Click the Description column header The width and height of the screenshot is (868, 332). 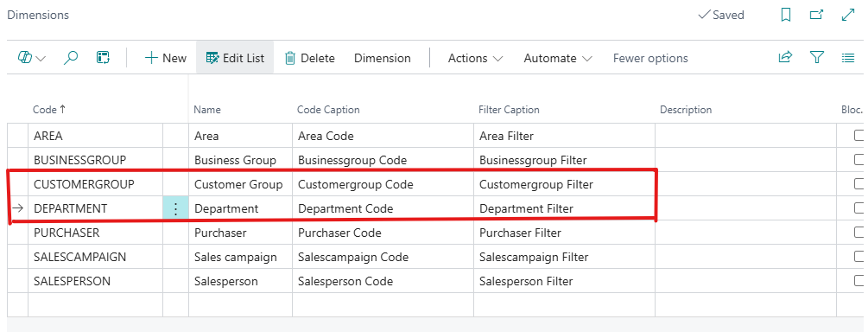click(x=685, y=110)
